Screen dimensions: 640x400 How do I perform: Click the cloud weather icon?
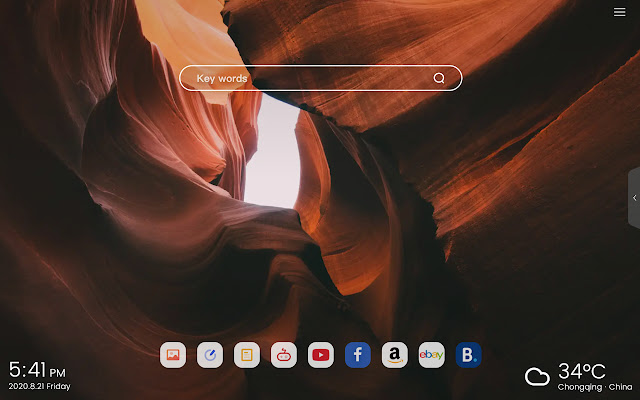[537, 376]
